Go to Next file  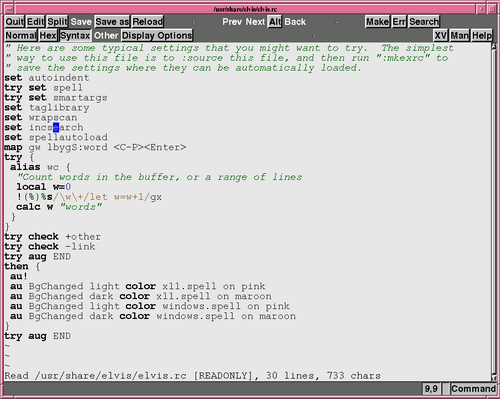[x=255, y=22]
